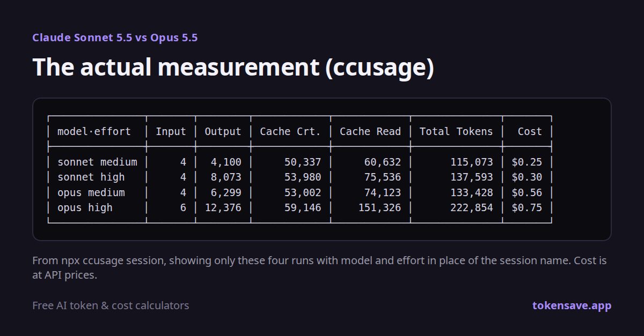Select the 'model·effort' column header

coord(94,131)
